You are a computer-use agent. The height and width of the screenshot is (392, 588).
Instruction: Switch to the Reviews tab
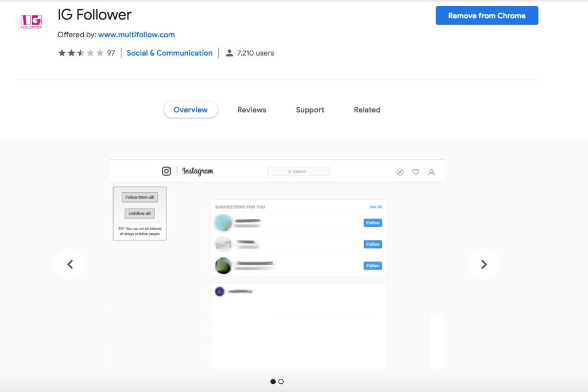252,110
